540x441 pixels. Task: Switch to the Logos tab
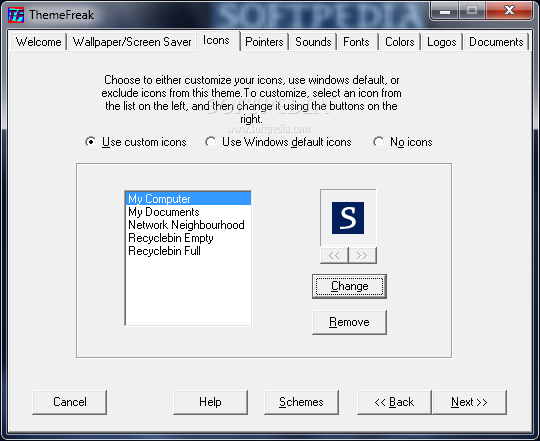[442, 42]
